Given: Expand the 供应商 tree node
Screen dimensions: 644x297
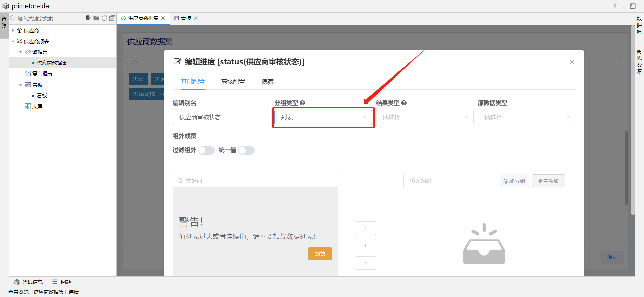Looking at the screenshot, I should point(13,30).
